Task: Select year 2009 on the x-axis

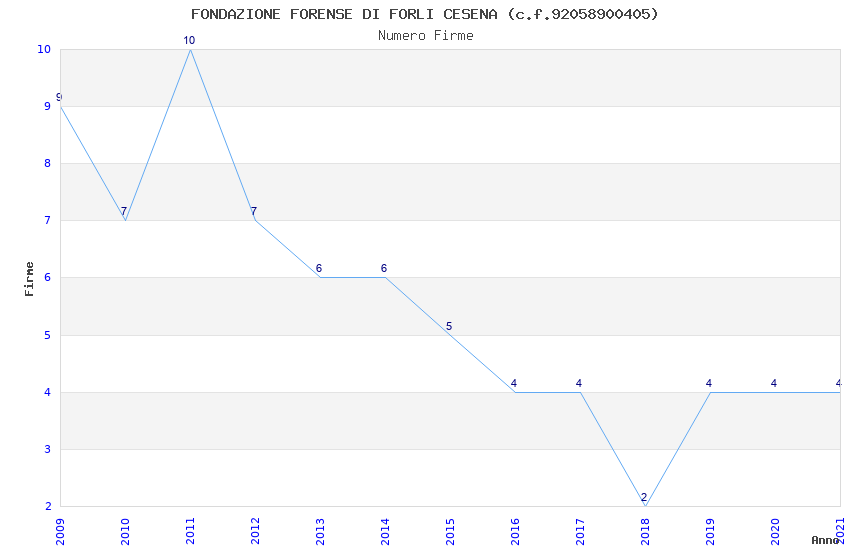Action: pos(60,532)
